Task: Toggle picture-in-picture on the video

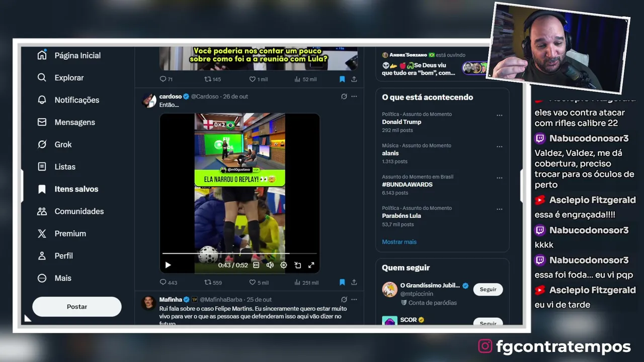Action: point(297,265)
